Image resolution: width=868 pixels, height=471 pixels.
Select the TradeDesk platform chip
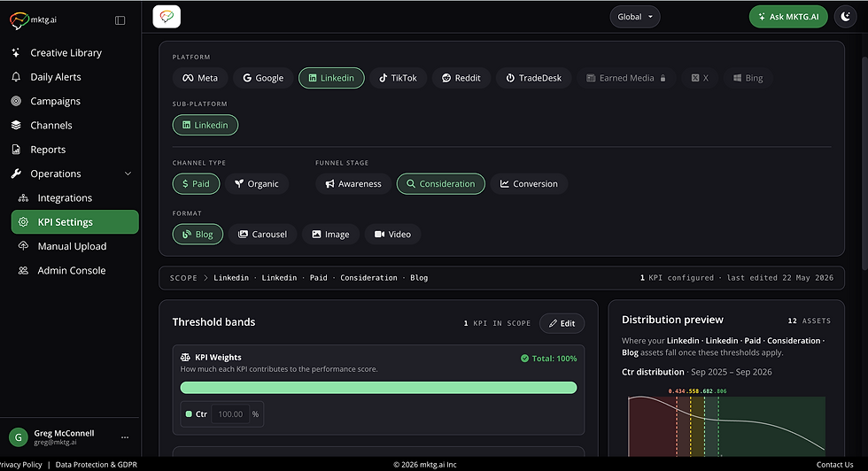533,78
